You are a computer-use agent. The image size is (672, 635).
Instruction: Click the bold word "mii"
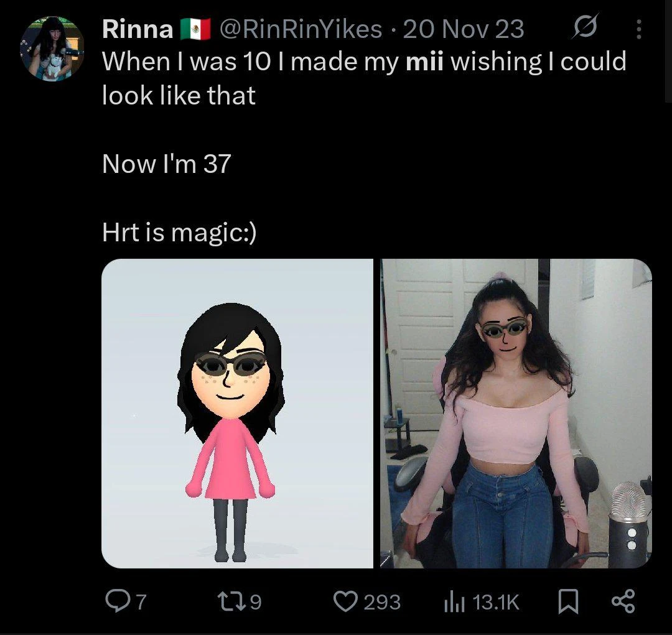[423, 62]
